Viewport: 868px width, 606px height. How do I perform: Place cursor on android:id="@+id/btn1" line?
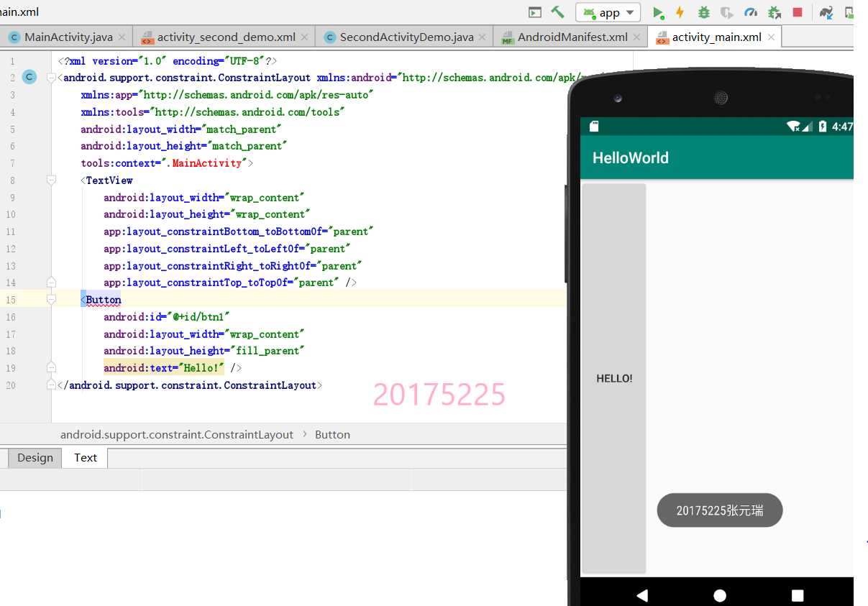167,317
